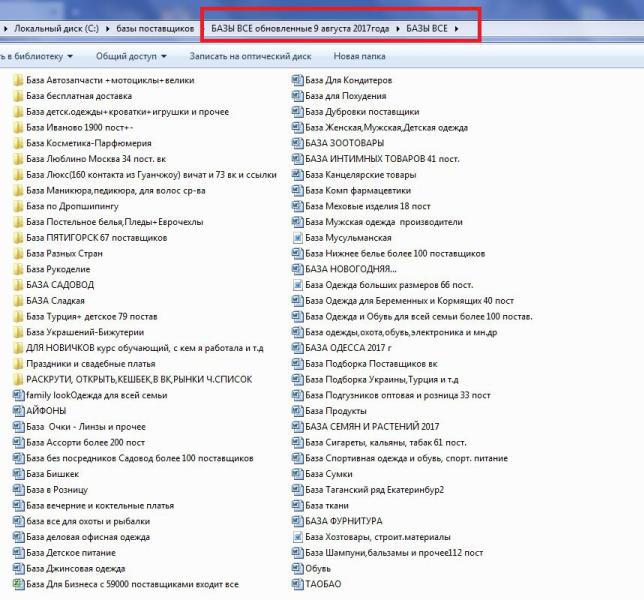This screenshot has height=600, width=644.
Task: Click the Word document icon for АЙФОНЫ
Action: (18, 410)
